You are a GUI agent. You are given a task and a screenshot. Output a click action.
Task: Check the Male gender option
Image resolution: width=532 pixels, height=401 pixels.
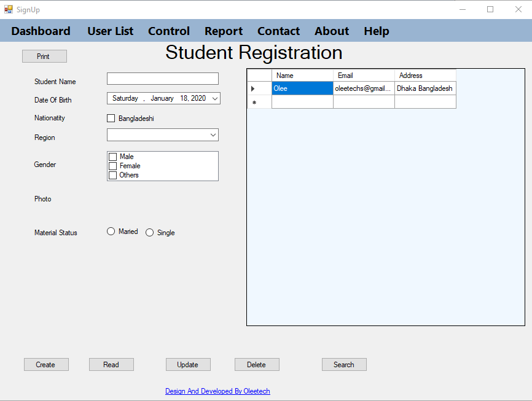[113, 157]
